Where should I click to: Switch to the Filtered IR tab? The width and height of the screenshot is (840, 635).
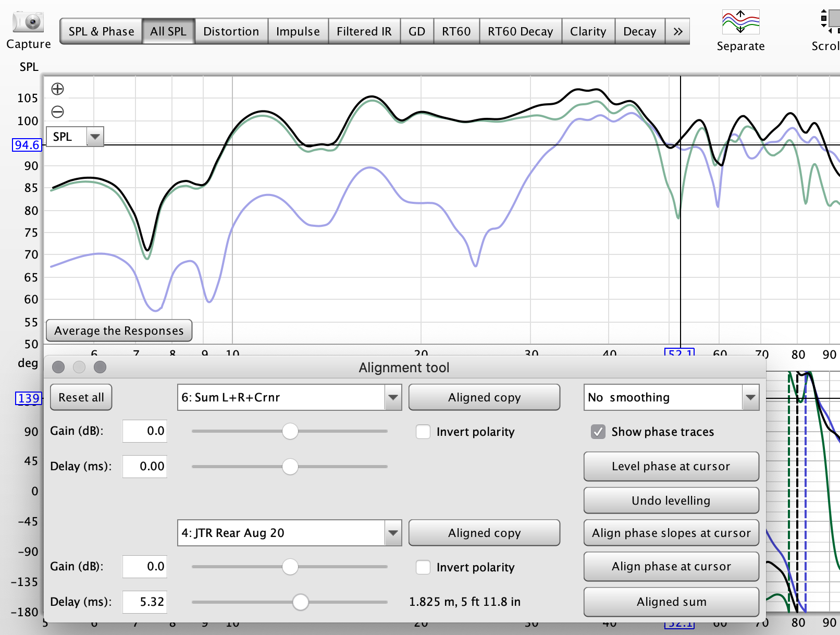point(364,31)
